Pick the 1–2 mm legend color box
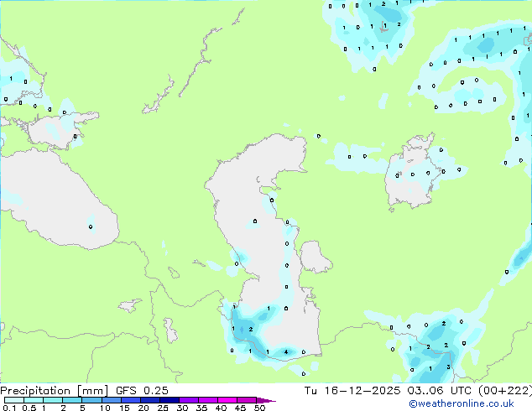The height and width of the screenshot is (411, 532). point(53,400)
